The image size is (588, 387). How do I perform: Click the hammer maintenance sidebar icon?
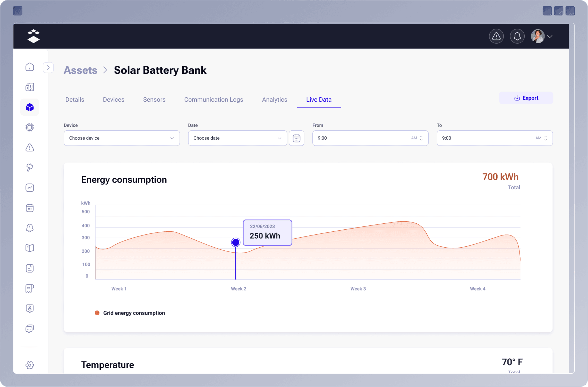(30, 167)
